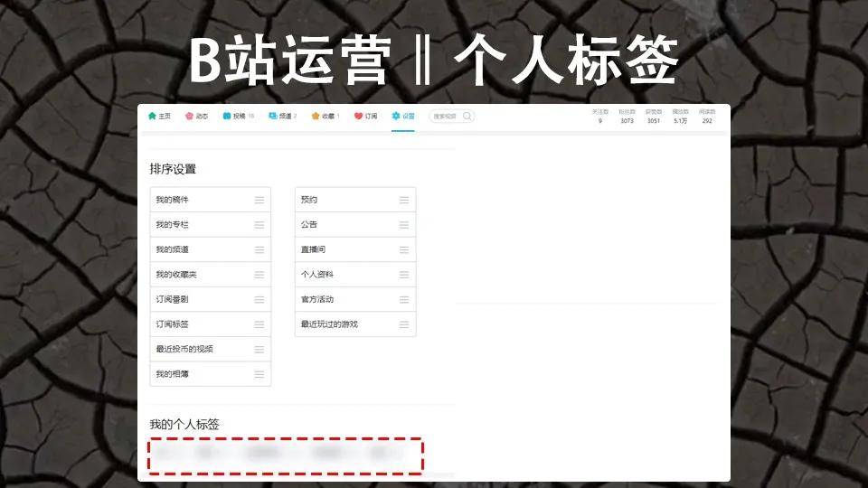
Task: Open the 粉丝数 3073 followers count
Action: [627, 117]
